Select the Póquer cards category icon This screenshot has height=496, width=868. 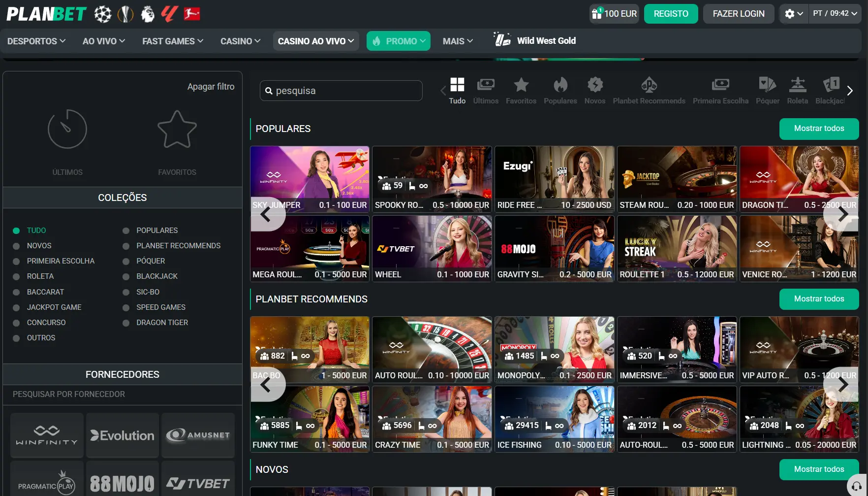click(767, 85)
